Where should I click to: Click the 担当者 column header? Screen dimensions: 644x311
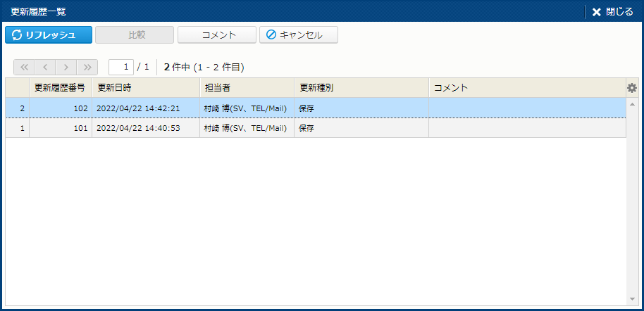(x=247, y=88)
